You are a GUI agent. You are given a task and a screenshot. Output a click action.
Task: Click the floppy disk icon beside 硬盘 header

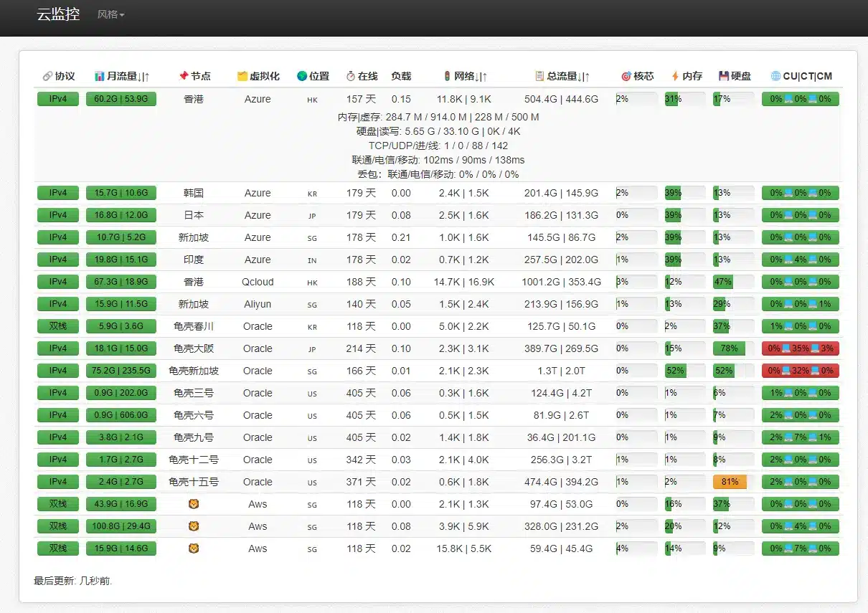pos(724,76)
